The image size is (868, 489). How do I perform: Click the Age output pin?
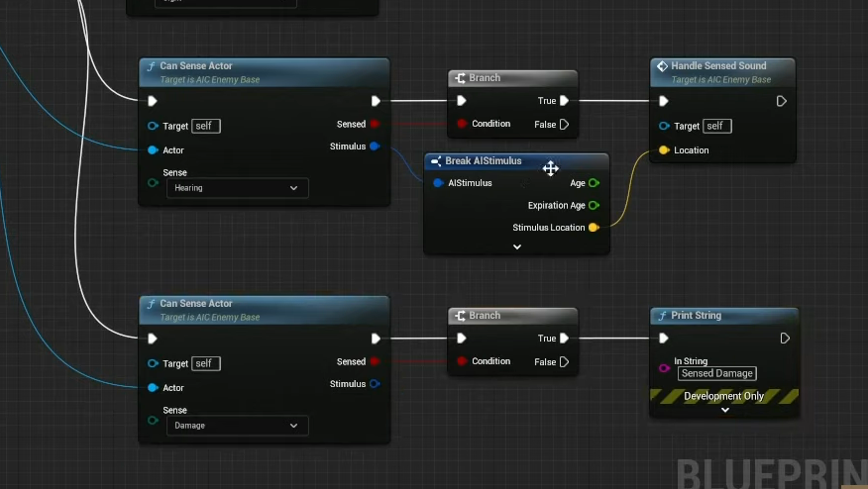click(x=594, y=183)
